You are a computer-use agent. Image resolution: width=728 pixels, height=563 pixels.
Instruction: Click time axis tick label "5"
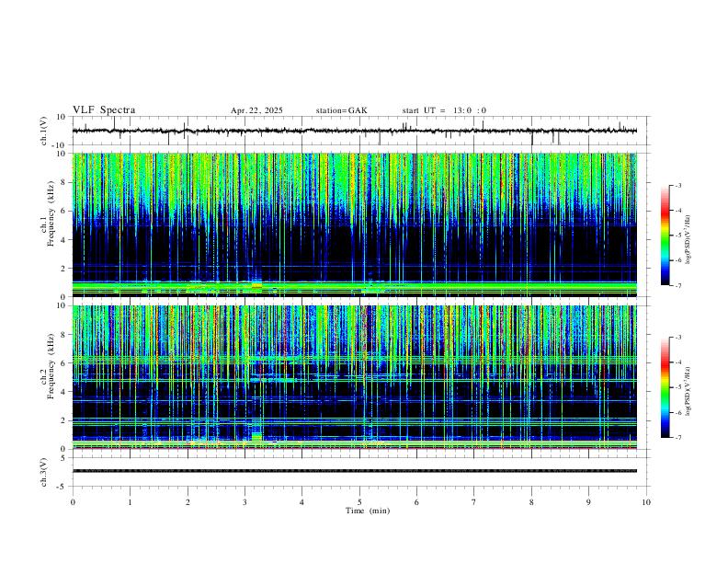pos(359,502)
